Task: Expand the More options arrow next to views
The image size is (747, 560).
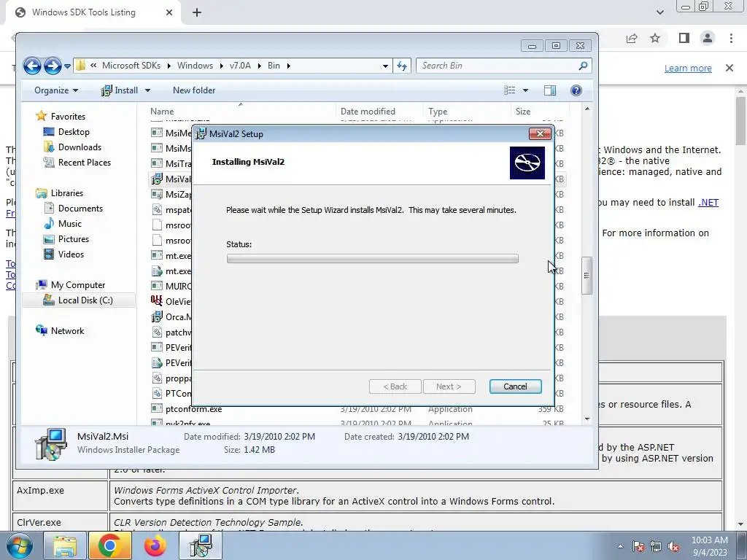Action: pyautogui.click(x=525, y=90)
